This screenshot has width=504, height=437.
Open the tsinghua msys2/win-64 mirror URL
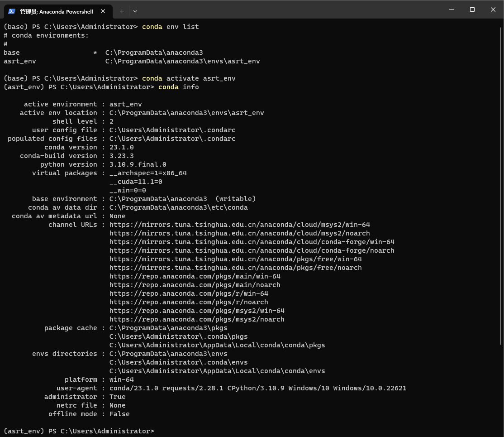(x=239, y=224)
